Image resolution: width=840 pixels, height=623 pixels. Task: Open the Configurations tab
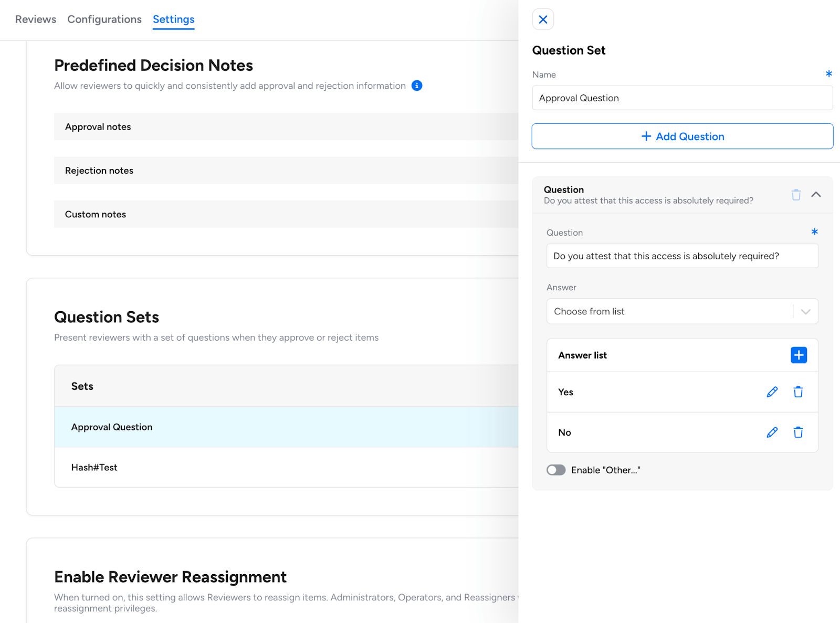[x=104, y=19]
